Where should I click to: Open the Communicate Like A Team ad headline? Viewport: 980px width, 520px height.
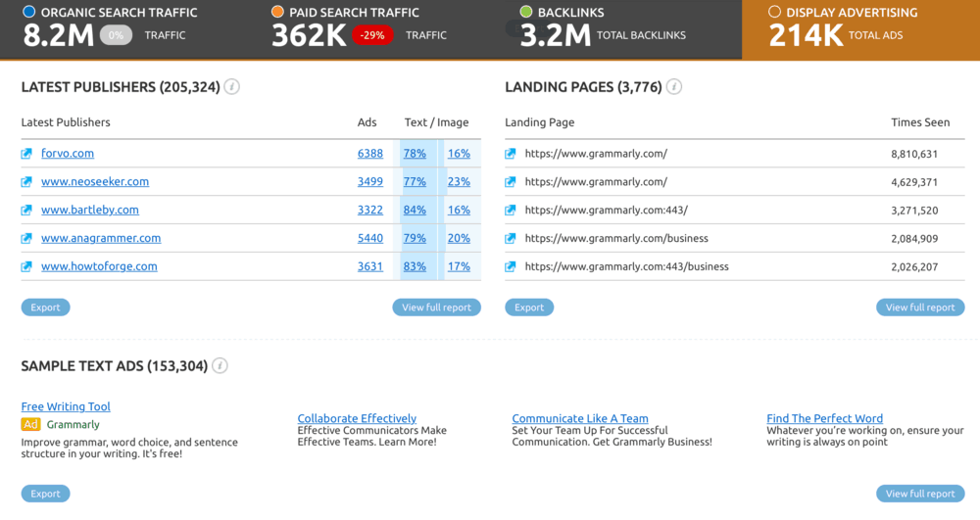click(x=580, y=418)
